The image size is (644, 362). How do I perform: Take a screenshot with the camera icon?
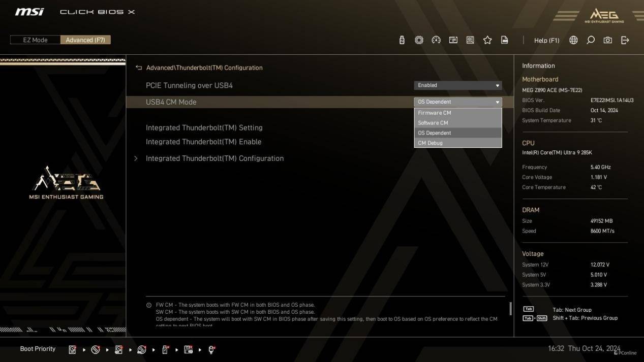click(608, 40)
